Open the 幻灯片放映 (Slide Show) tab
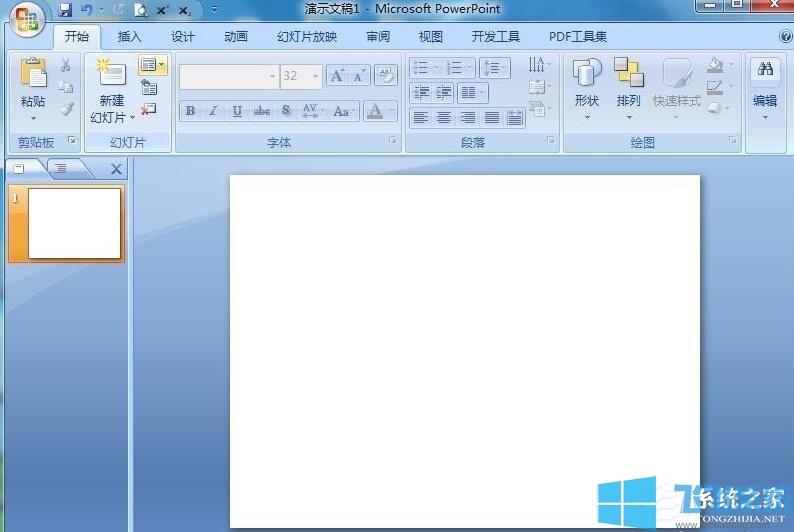 [x=307, y=37]
